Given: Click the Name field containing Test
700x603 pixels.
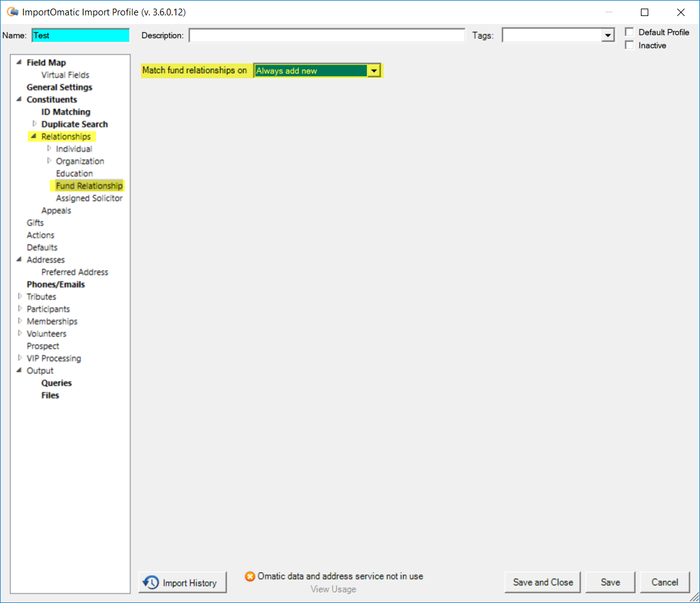Looking at the screenshot, I should [80, 36].
